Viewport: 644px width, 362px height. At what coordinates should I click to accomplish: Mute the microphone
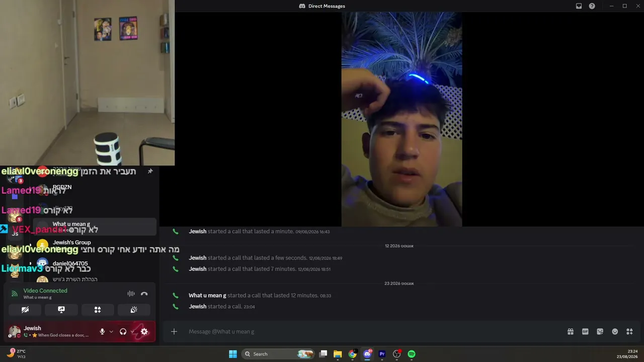click(102, 331)
